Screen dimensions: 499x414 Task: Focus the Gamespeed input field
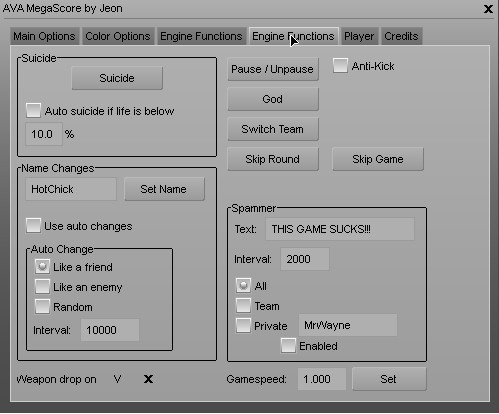point(322,379)
